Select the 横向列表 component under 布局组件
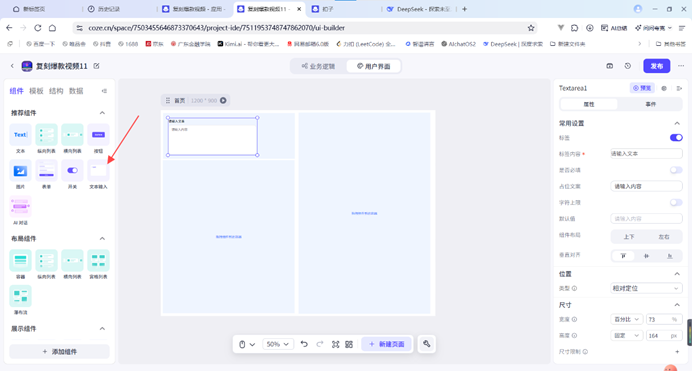This screenshot has height=371, width=692. point(72,261)
